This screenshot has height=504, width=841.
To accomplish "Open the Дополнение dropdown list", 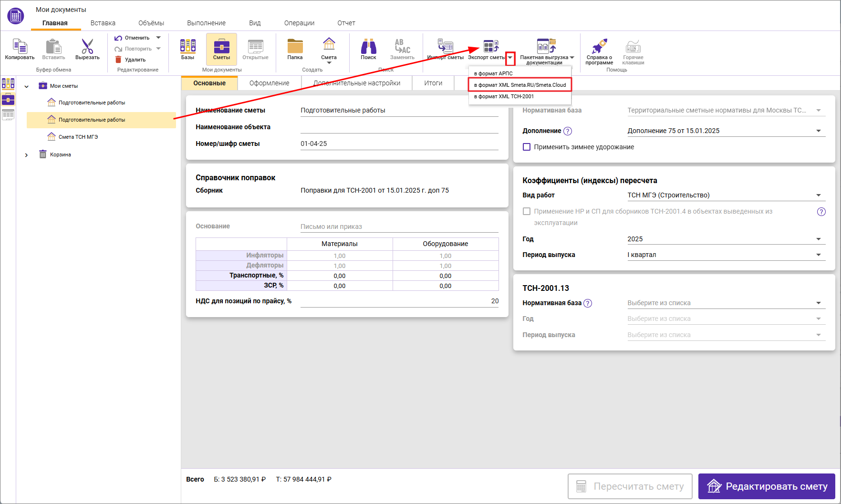I will pyautogui.click(x=819, y=130).
